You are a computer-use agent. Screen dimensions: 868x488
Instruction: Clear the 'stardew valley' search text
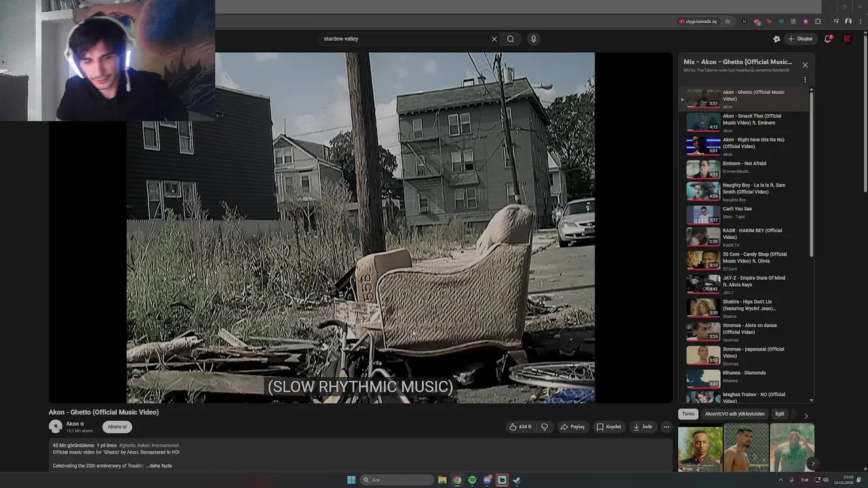coord(494,39)
